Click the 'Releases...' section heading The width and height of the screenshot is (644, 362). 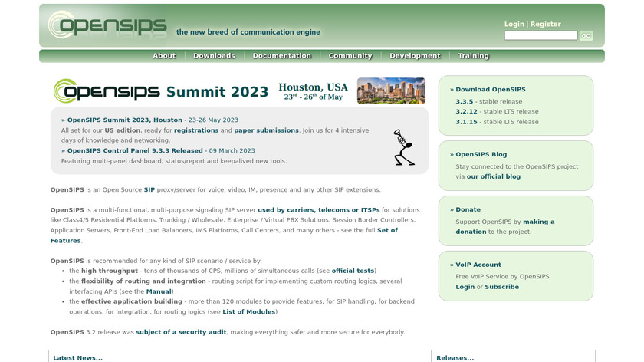click(x=455, y=358)
